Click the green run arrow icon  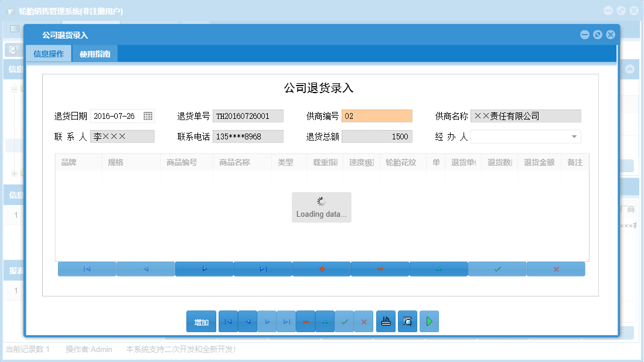tap(429, 321)
